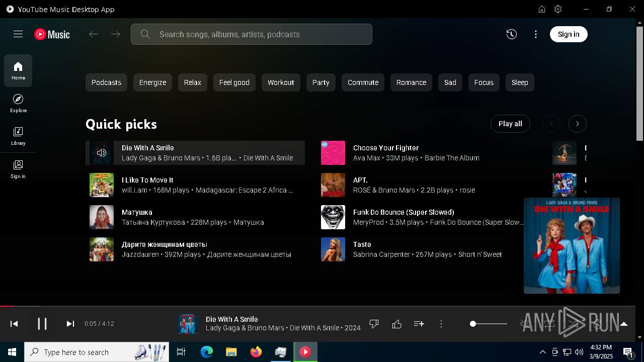Select the Romance chip

coord(411,82)
